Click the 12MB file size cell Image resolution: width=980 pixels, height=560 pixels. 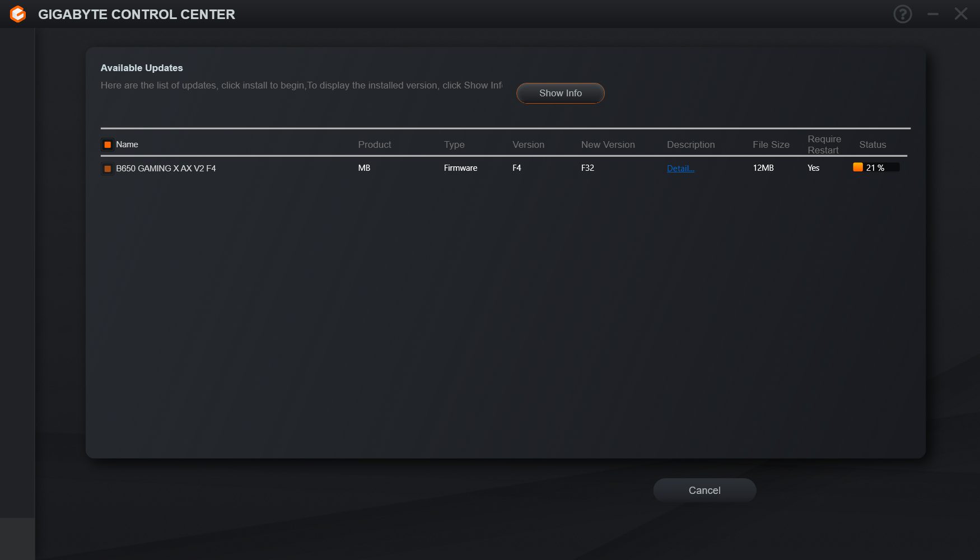tap(763, 168)
